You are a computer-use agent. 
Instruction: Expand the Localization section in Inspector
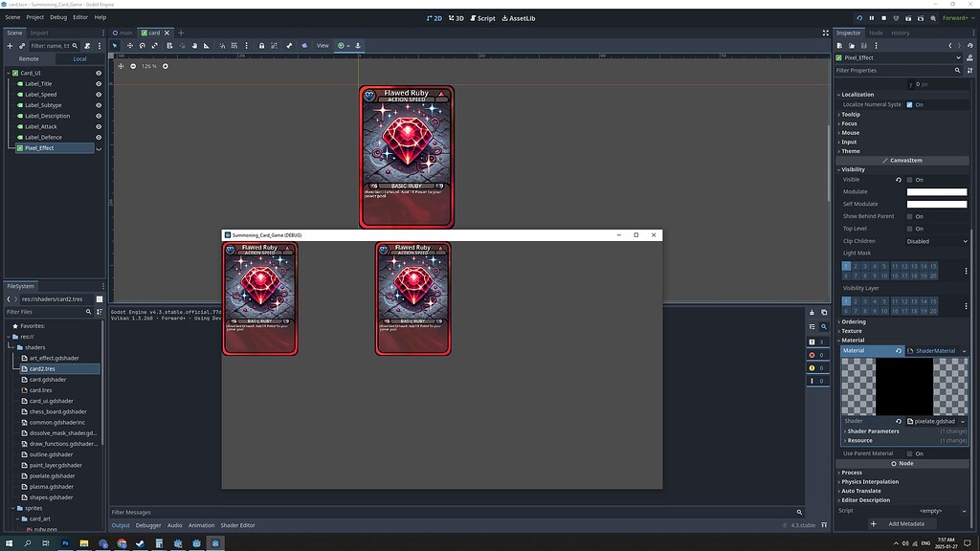click(860, 94)
